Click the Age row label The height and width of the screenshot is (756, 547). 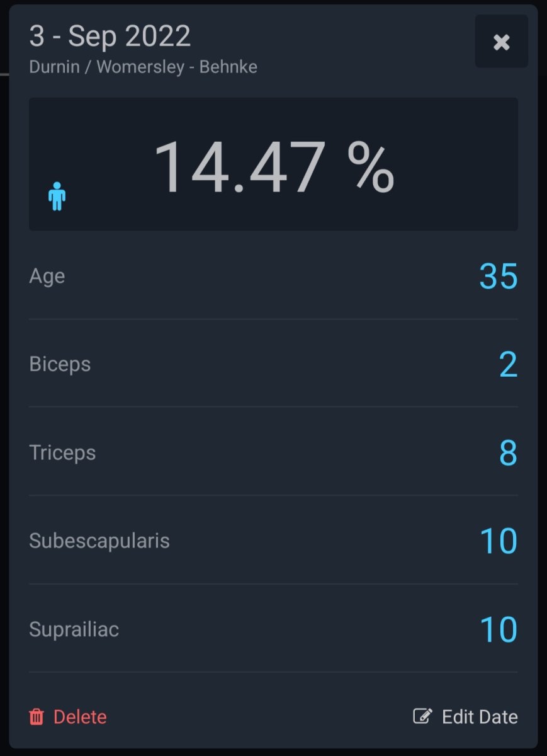47,276
